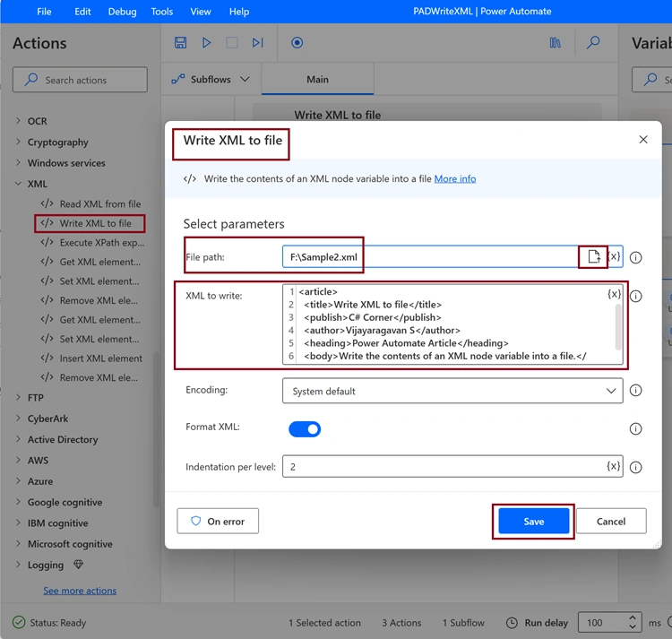Expand the CyberArk action group

[18, 418]
